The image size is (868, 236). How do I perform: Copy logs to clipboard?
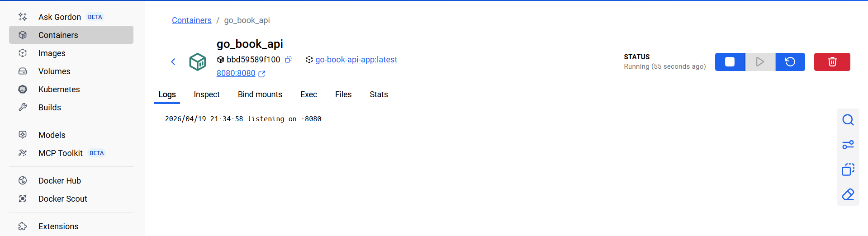[x=848, y=170]
